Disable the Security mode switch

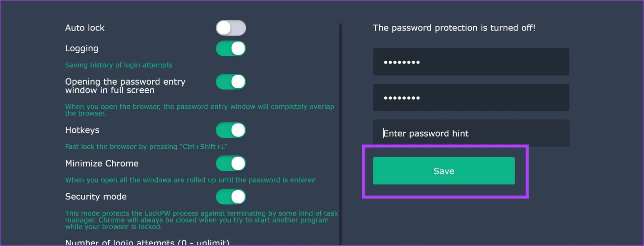[x=231, y=197]
